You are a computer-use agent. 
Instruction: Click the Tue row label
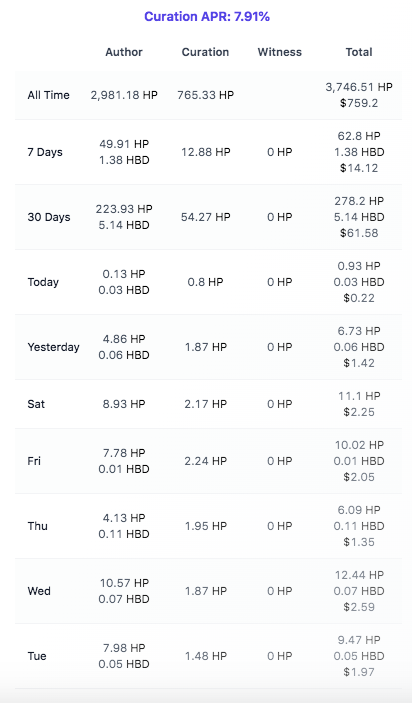pos(37,656)
